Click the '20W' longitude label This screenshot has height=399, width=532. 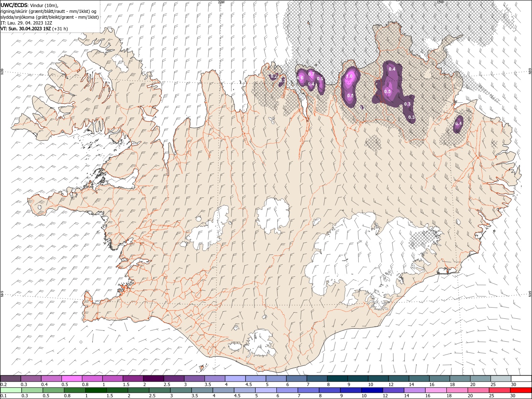221,2
